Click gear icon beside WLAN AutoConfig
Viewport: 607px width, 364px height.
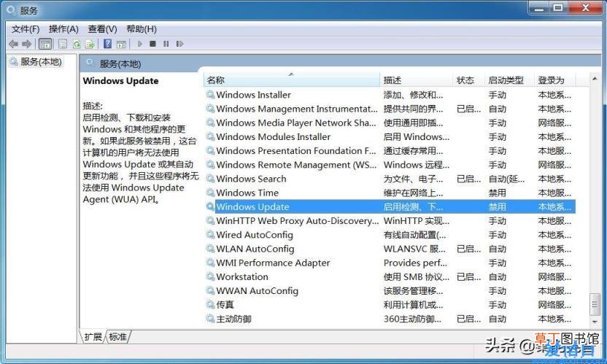[x=210, y=249]
